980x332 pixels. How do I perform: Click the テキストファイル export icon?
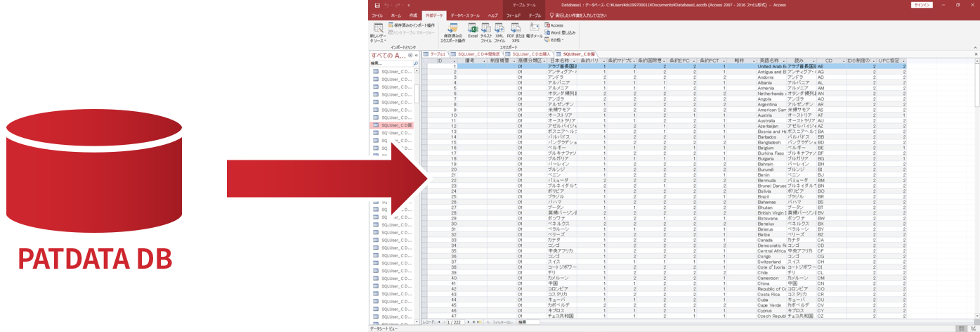coord(485,32)
